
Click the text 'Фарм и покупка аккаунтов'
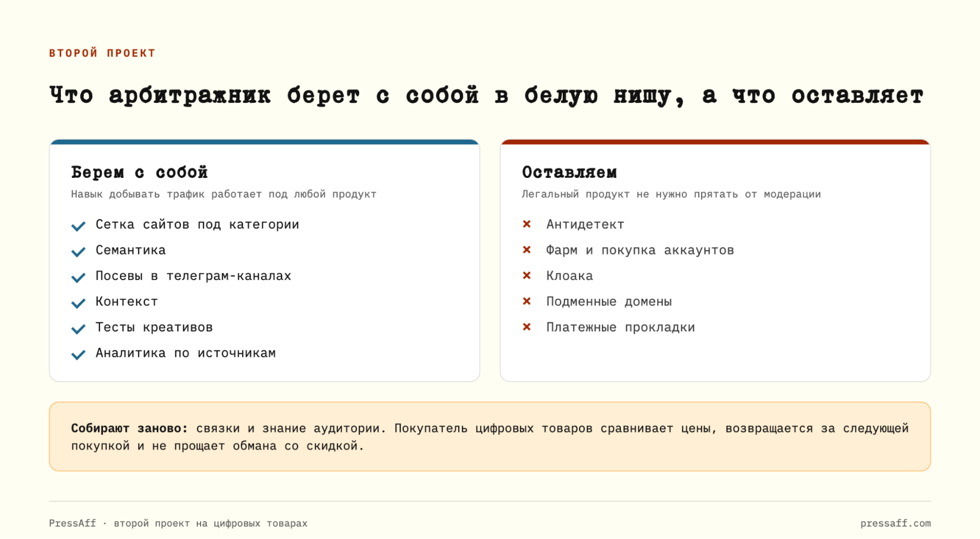coord(640,250)
